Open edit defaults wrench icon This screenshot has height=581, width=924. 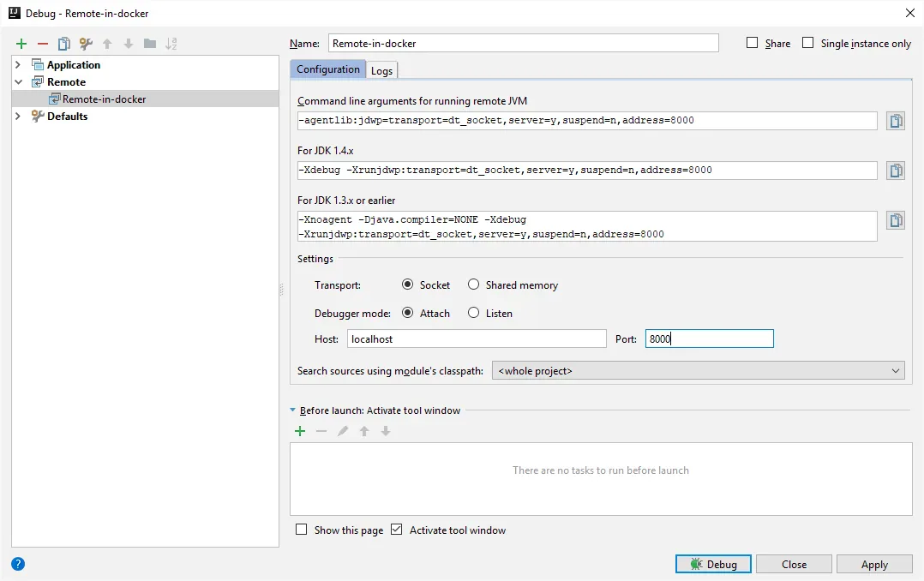(x=86, y=44)
